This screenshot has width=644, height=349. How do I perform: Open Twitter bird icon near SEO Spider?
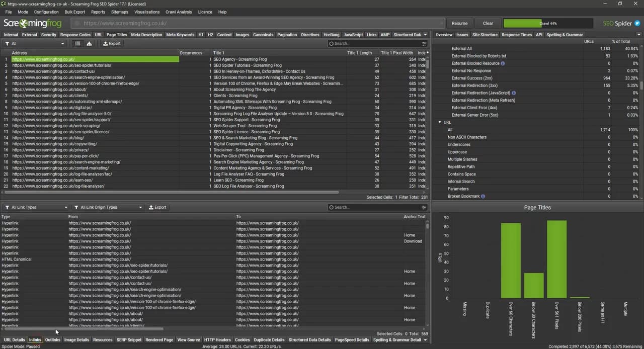(x=637, y=23)
